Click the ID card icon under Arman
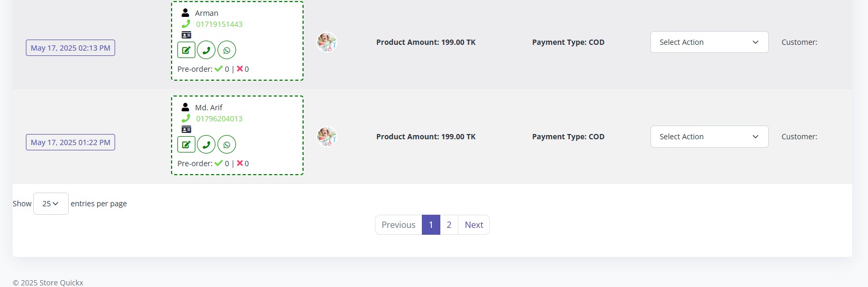Viewport: 868px width, 287px height. (x=186, y=35)
